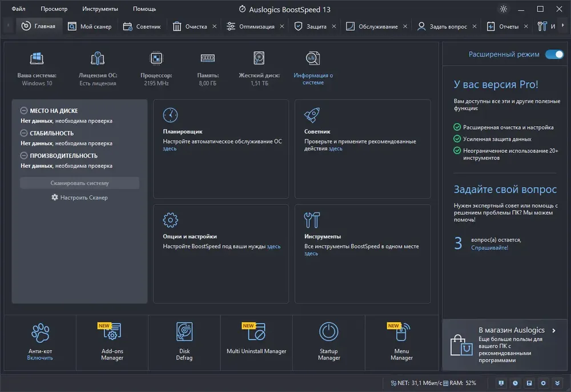The image size is (571, 392).
Task: Click the status bar gear settings icon
Action: point(543,383)
